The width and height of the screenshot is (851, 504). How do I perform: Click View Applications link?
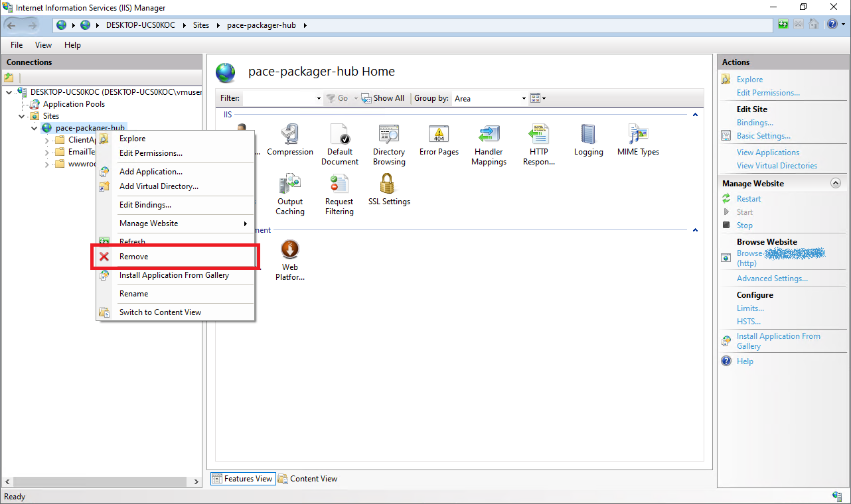pos(768,153)
